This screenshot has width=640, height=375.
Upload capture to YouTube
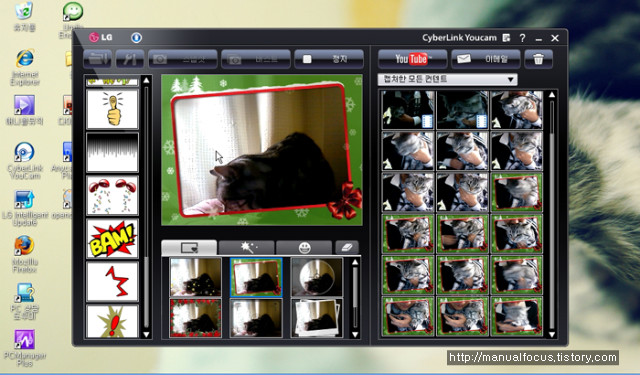412,59
